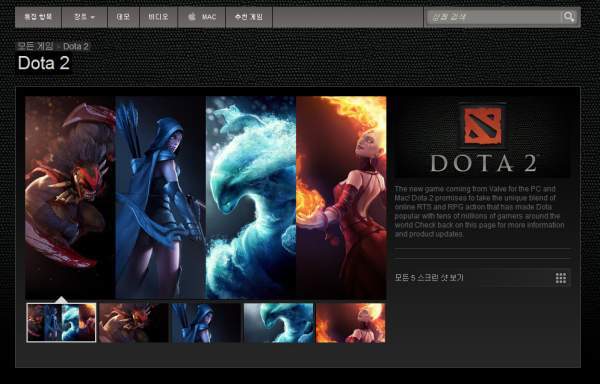Select the water elemental Morphling thumbnail

[279, 323]
